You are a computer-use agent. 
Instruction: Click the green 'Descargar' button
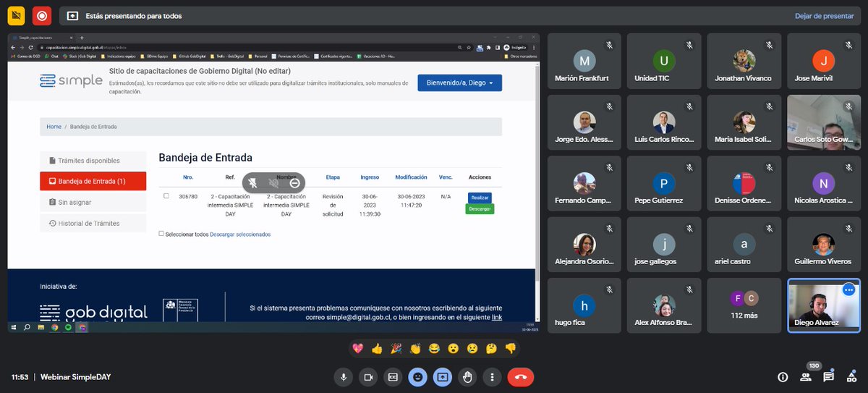(480, 208)
